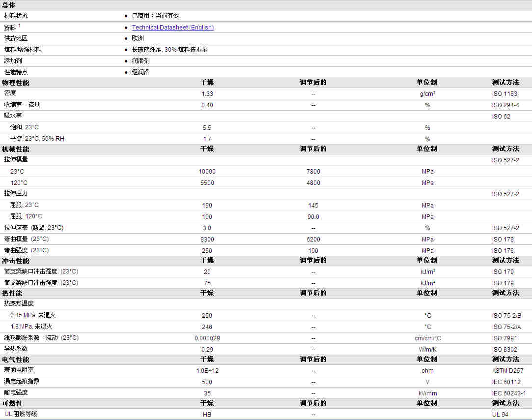Click the strain value 3.0
The image size is (532, 420).
point(207,228)
